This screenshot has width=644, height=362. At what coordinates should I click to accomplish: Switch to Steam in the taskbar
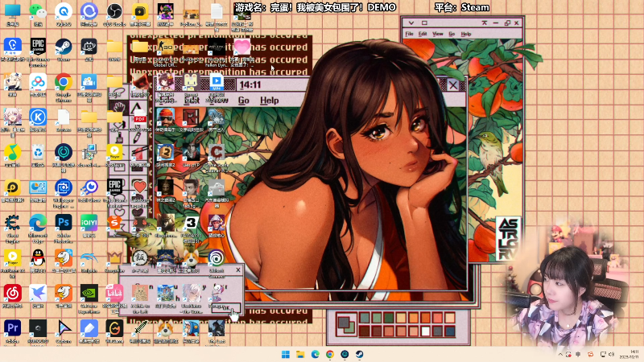coord(359,354)
